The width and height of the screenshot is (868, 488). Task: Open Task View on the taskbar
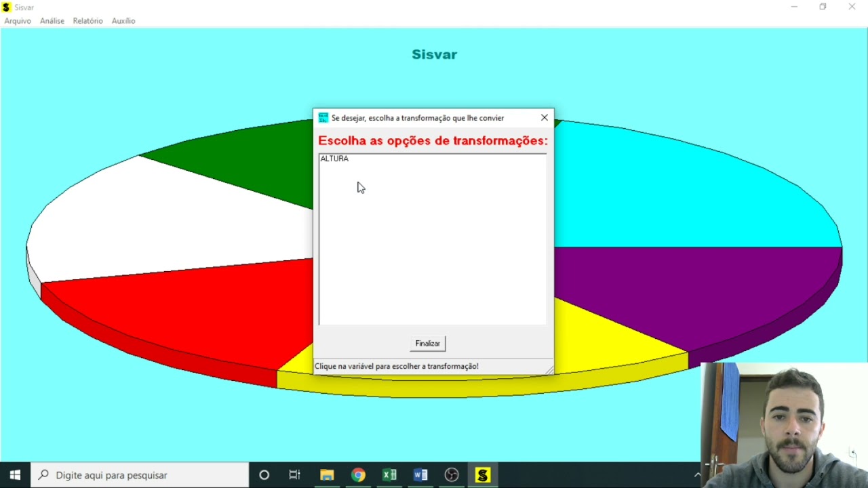[295, 475]
